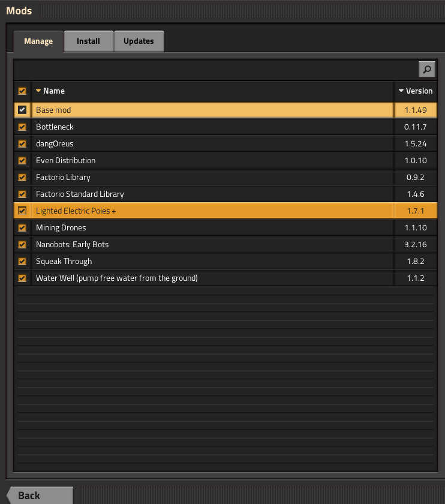
Task: Disable the Bottleneck mod checkbox
Action: tap(22, 127)
